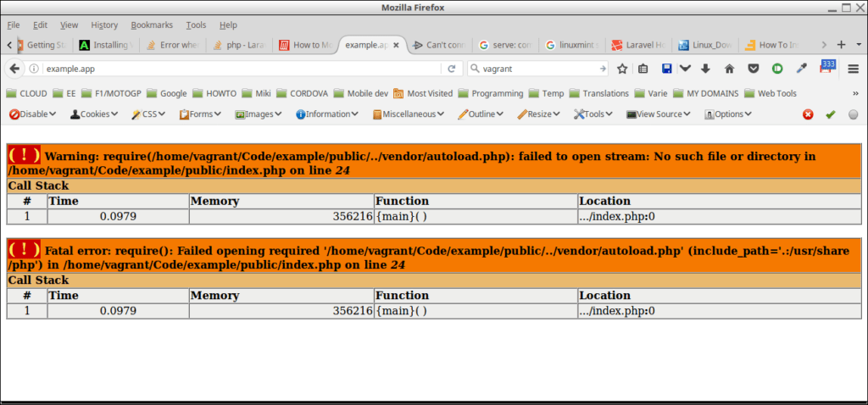Click the eyedropper color picker icon

pos(801,69)
